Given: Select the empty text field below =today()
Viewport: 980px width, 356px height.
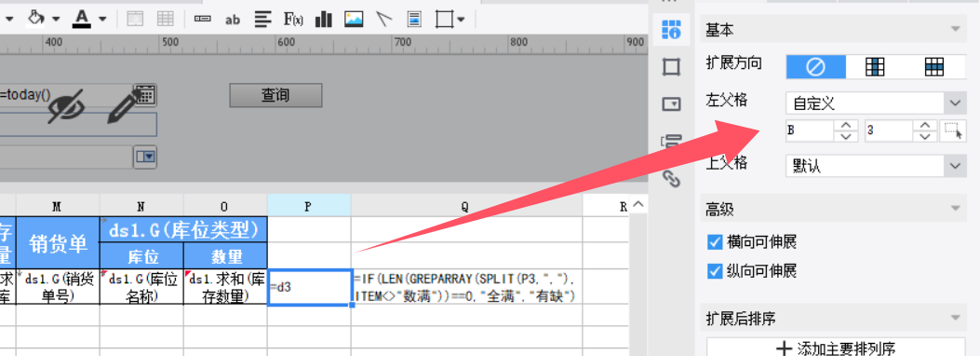Looking at the screenshot, I should point(78,125).
